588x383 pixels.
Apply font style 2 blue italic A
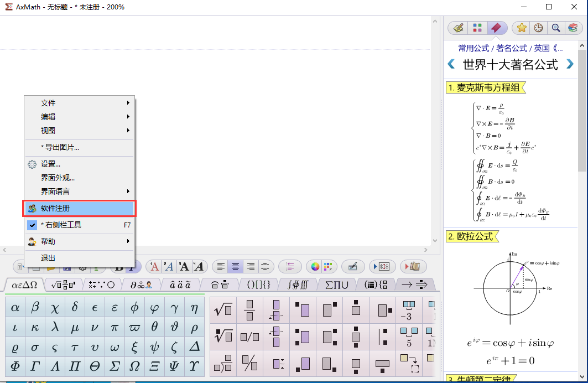point(169,267)
